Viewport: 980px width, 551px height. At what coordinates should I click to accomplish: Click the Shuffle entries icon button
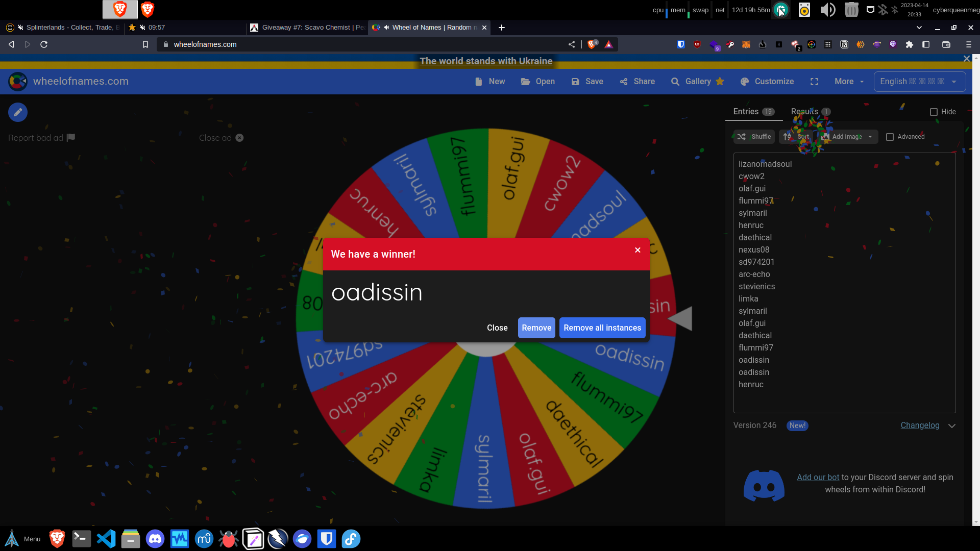754,137
